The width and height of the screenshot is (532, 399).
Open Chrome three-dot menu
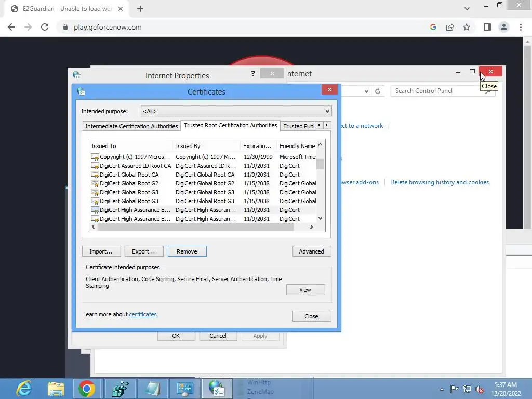coord(521,27)
